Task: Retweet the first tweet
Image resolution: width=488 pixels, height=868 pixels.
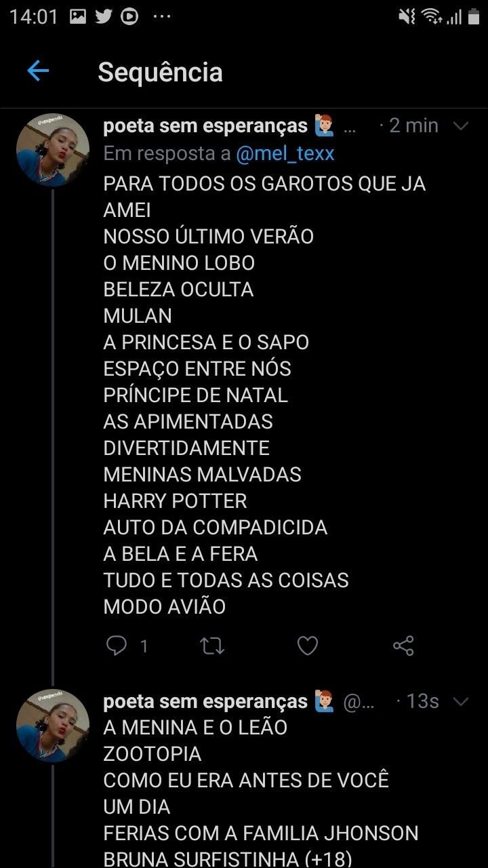Action: click(213, 646)
